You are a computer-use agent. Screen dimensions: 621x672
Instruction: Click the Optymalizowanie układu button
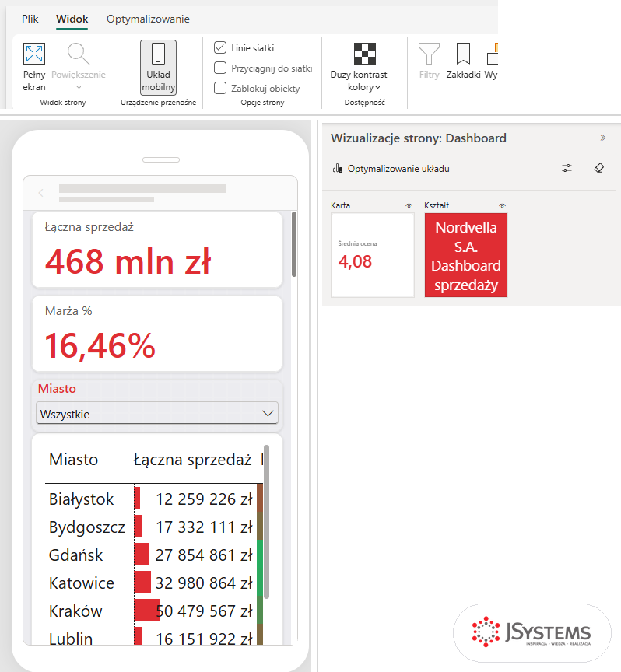pyautogui.click(x=391, y=169)
